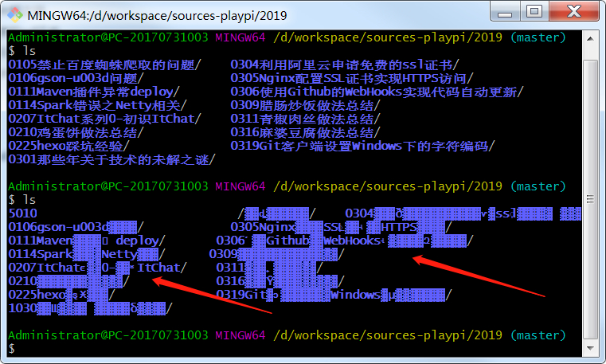Click the first '$ ls' command line
Viewport: 606px width, 364px height.
[22, 51]
